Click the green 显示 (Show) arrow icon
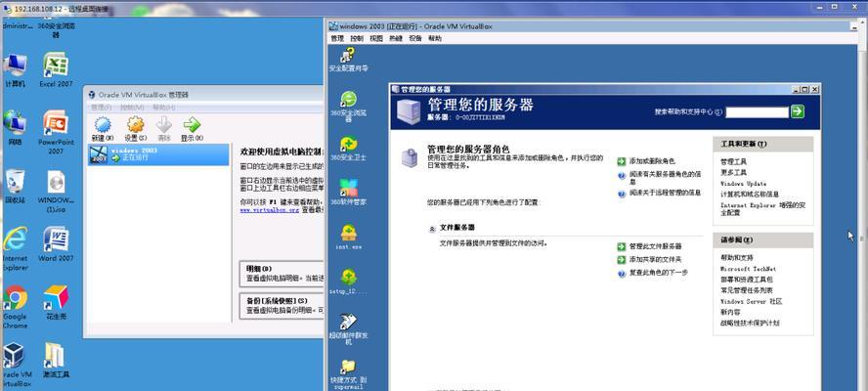 click(192, 125)
